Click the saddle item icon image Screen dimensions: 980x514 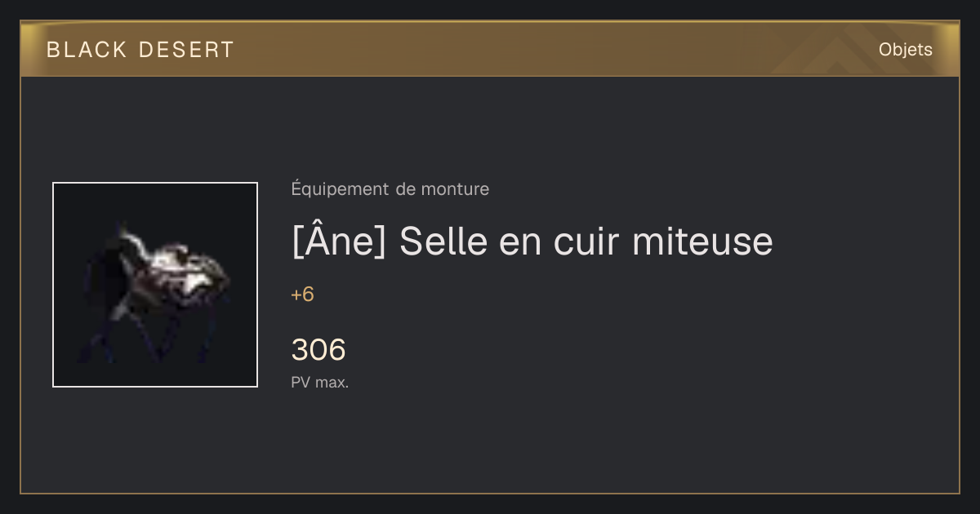tap(155, 285)
